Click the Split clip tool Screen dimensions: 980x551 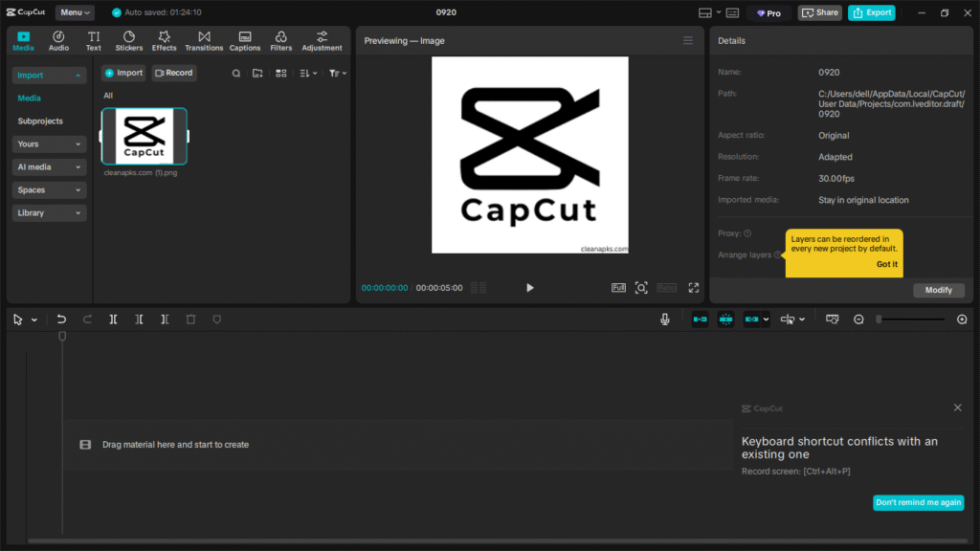[113, 320]
